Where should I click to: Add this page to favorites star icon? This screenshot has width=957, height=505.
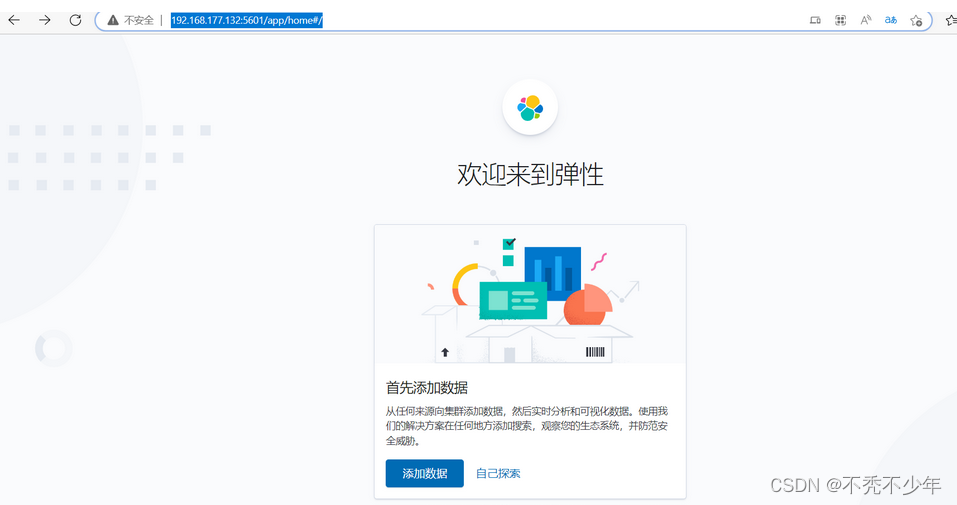(915, 21)
